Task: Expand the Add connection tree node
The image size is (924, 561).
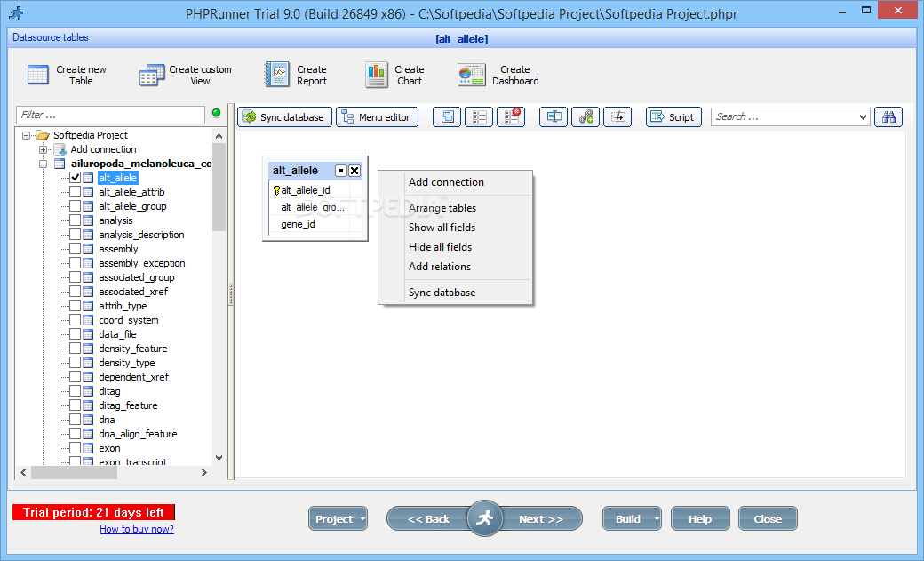Action: [x=43, y=149]
